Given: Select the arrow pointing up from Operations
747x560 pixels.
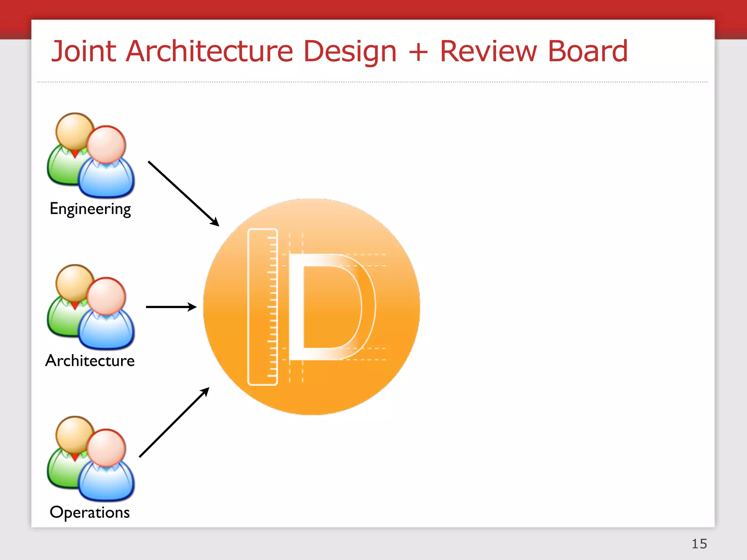Looking at the screenshot, I should click(x=174, y=422).
